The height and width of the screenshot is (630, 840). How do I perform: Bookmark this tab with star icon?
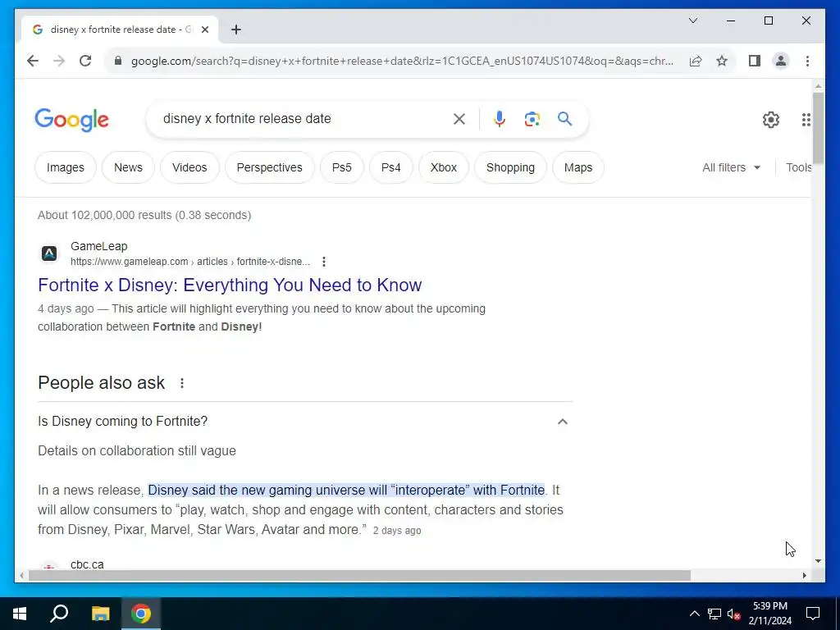722,61
